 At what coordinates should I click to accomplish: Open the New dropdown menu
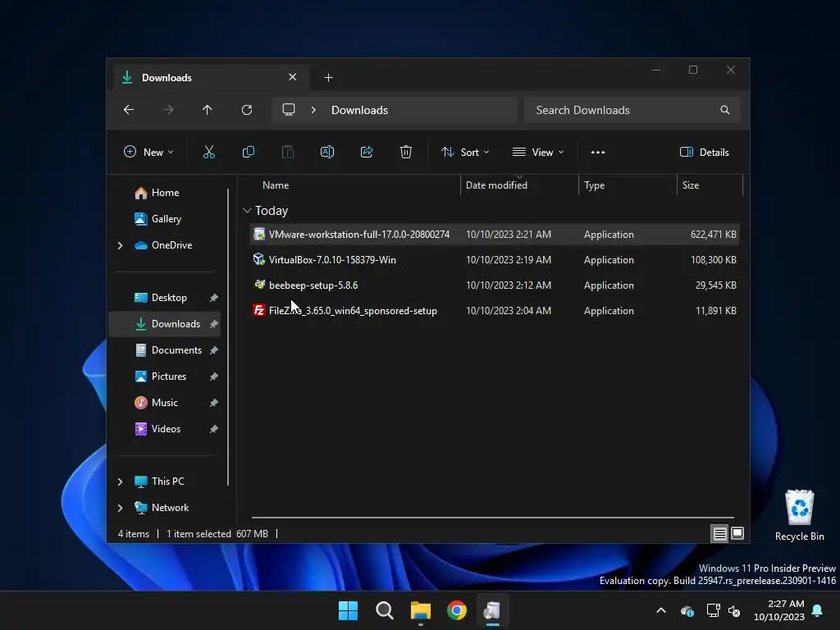148,152
